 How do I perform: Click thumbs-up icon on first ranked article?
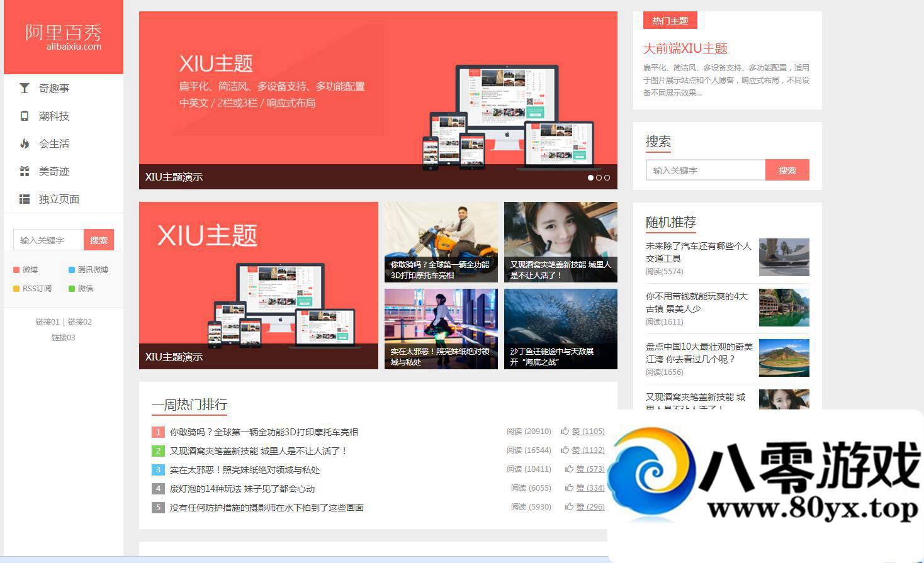click(x=565, y=432)
